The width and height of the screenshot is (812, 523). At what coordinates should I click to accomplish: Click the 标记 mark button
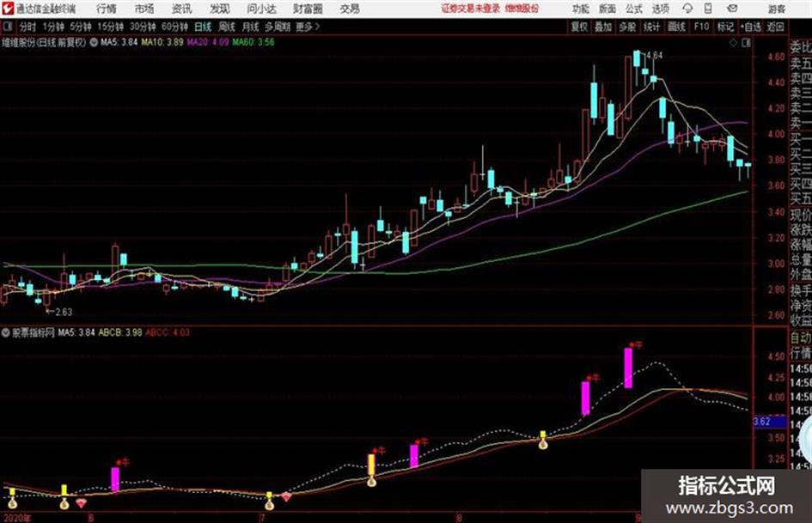[725, 27]
